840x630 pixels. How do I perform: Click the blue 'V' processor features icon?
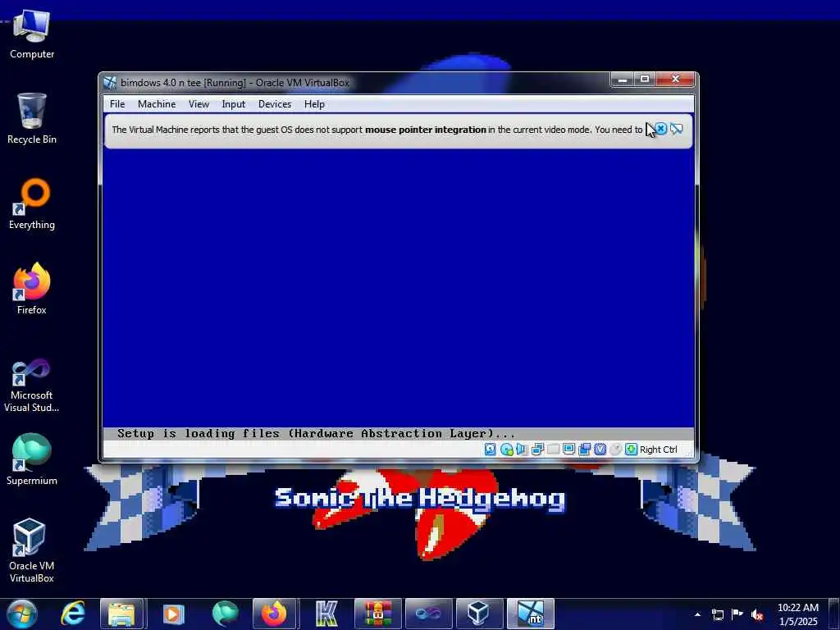[x=600, y=450]
